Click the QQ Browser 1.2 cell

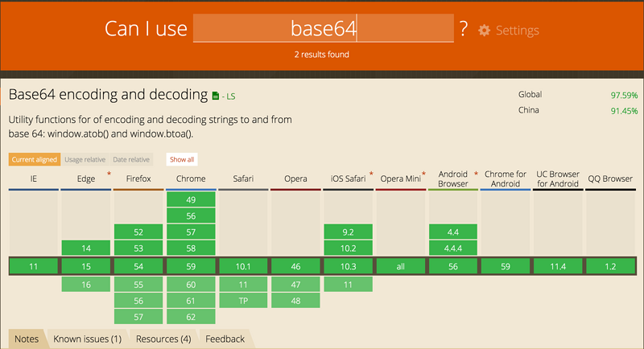click(x=610, y=266)
